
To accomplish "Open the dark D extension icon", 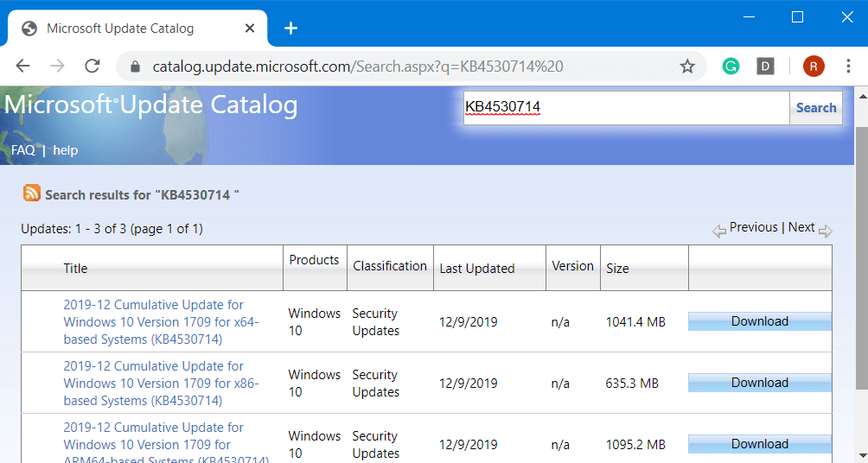I will click(x=766, y=67).
